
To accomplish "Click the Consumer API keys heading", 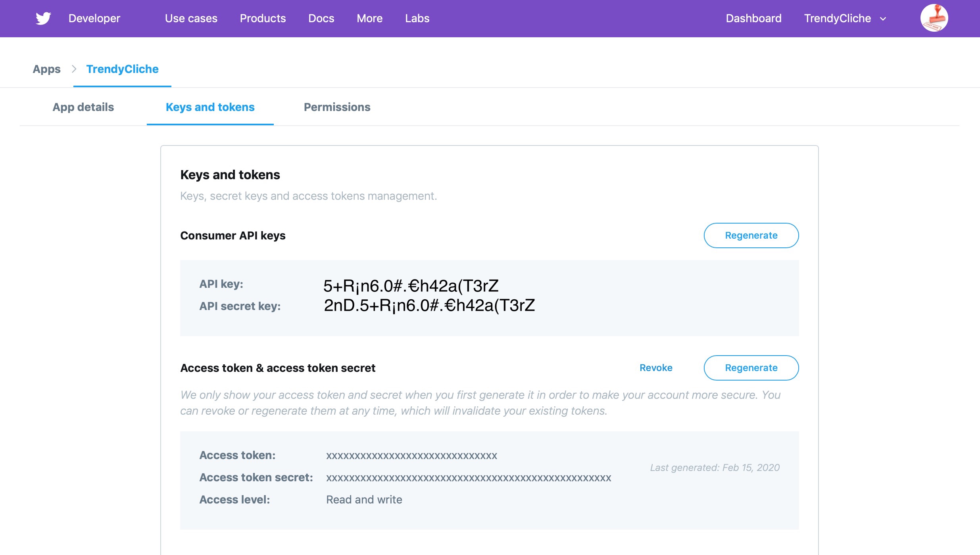I will tap(233, 235).
